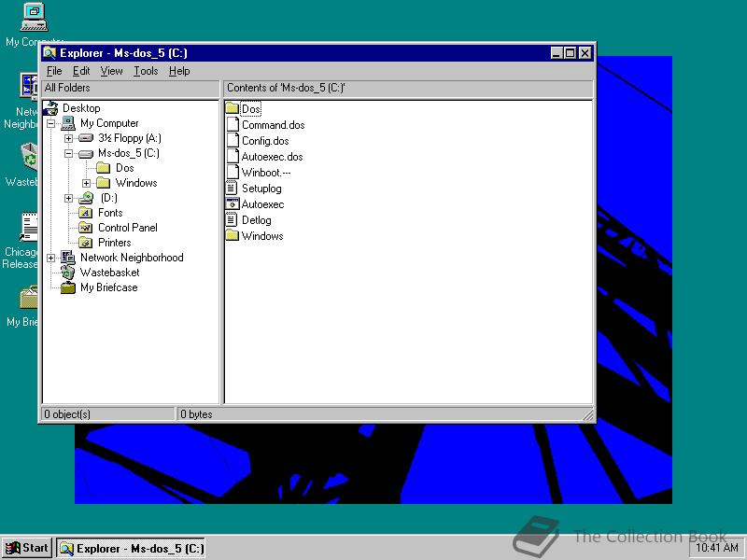747x560 pixels.
Task: Select the Dos folder icon in contents pane
Action: click(x=232, y=108)
